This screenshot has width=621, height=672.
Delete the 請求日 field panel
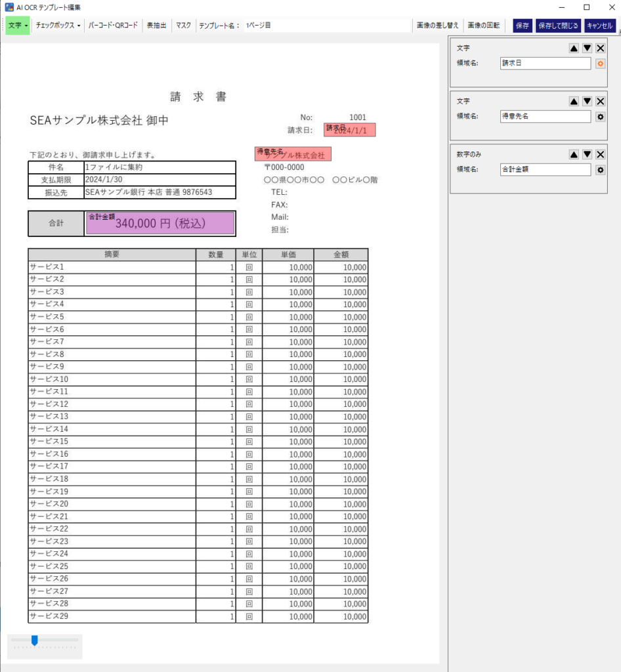601,49
